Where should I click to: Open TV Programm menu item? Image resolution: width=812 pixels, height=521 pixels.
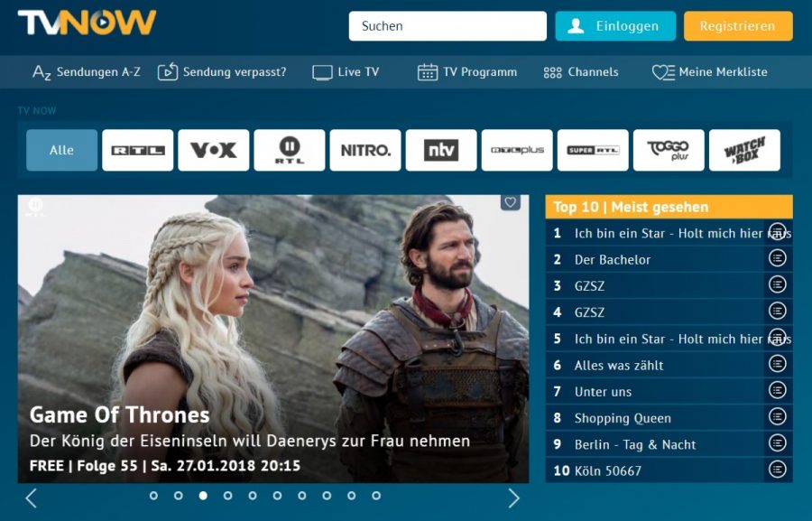tap(467, 72)
